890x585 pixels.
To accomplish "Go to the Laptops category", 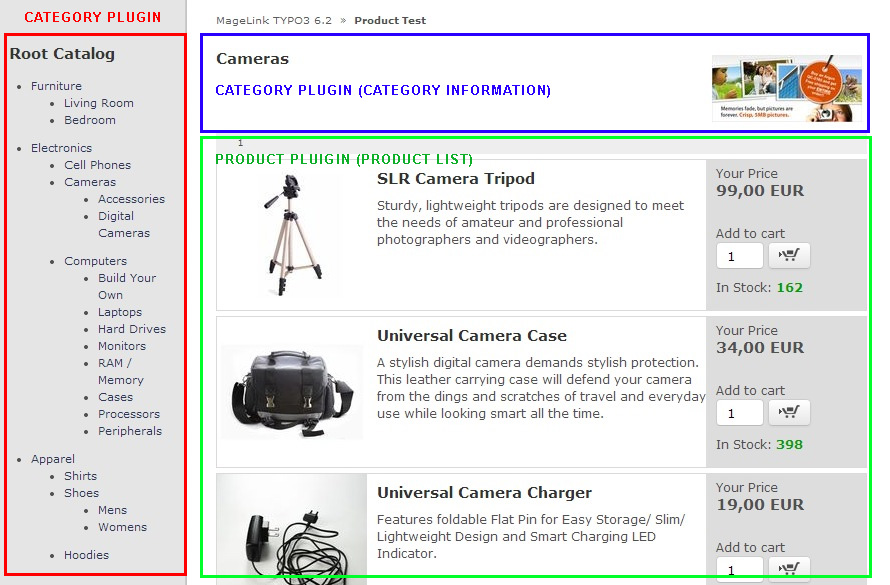I will (x=120, y=312).
